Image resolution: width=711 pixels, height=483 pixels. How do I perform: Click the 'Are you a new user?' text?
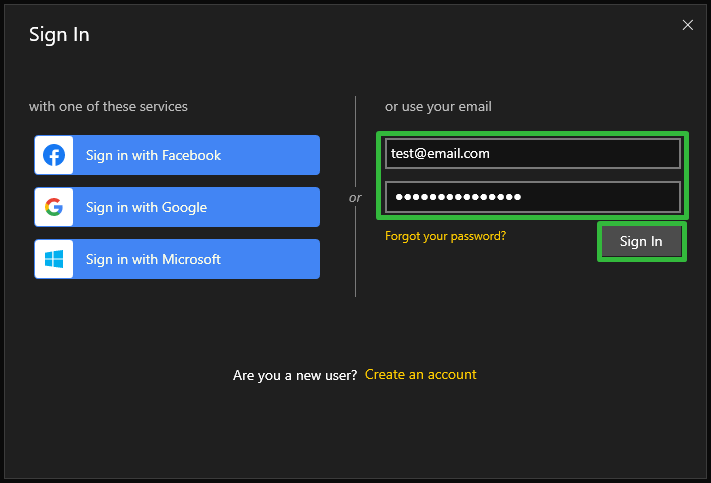(295, 376)
